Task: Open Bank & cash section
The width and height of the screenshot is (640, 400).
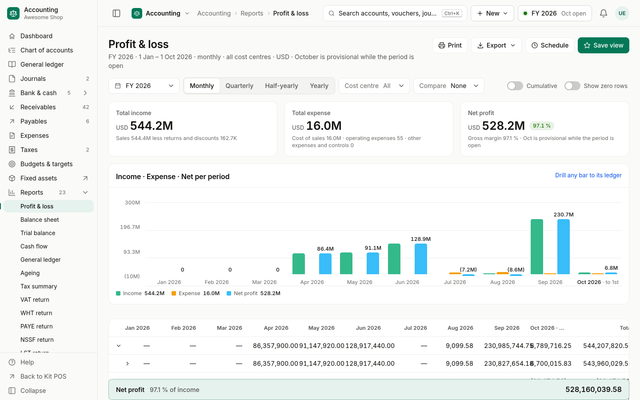Action: click(49, 93)
